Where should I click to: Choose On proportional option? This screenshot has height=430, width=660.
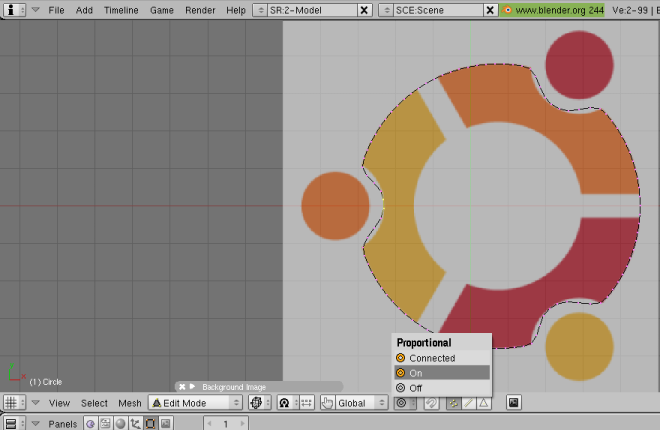[x=442, y=373]
